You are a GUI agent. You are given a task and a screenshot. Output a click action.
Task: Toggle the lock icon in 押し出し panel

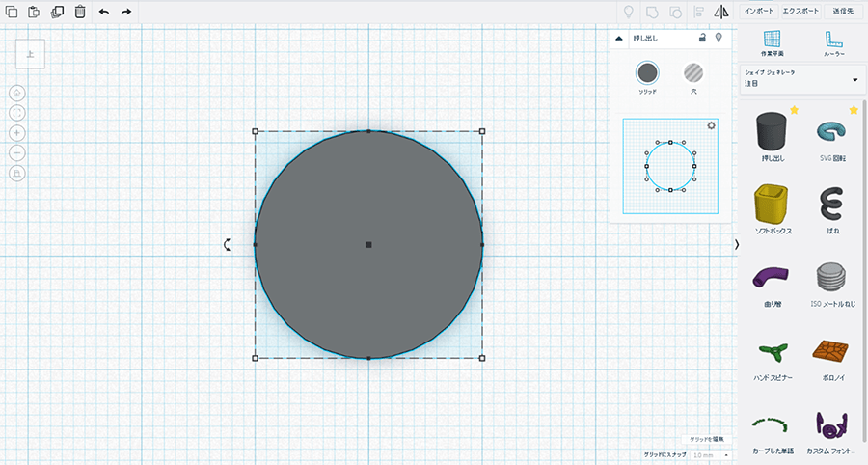[702, 38]
